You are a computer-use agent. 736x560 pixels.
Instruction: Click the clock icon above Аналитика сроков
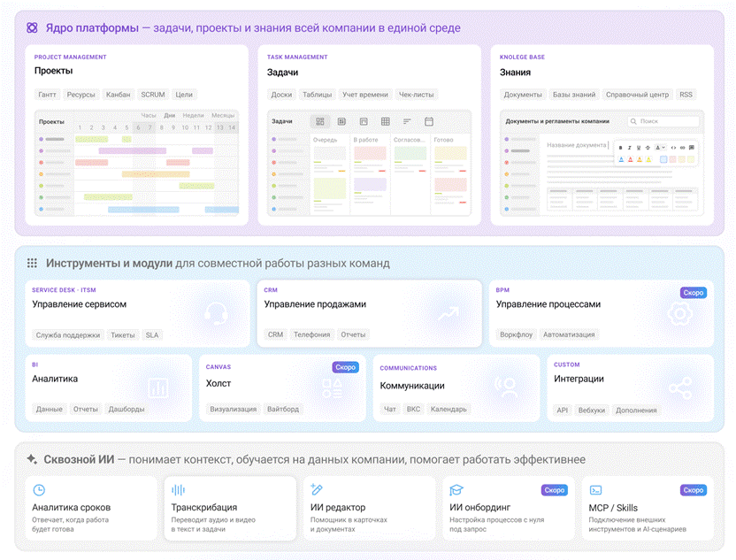[x=39, y=490]
